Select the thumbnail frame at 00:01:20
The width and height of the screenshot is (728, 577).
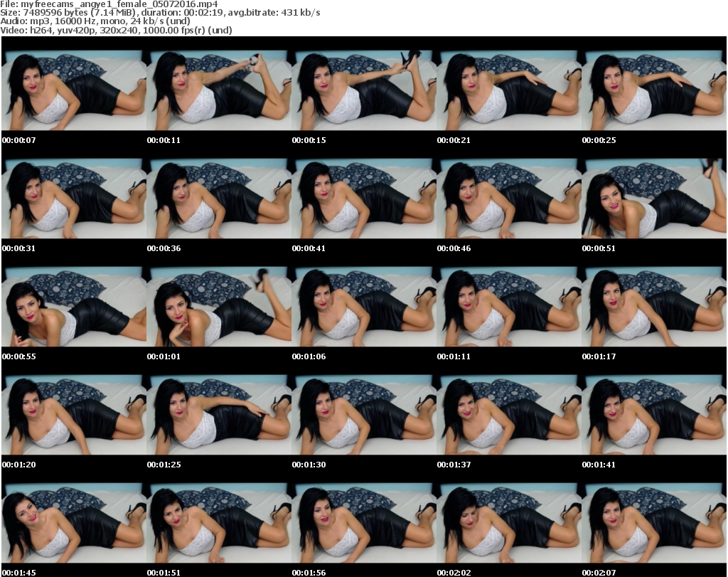pos(74,415)
